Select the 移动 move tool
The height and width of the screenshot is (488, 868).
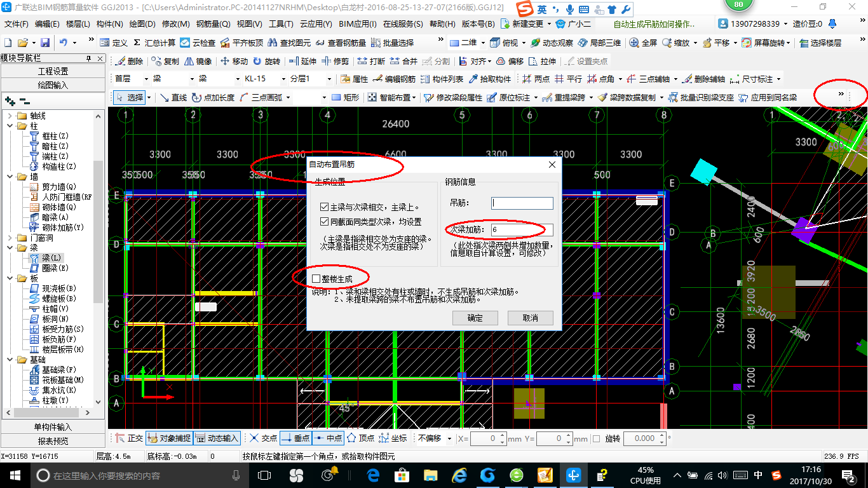tap(234, 61)
